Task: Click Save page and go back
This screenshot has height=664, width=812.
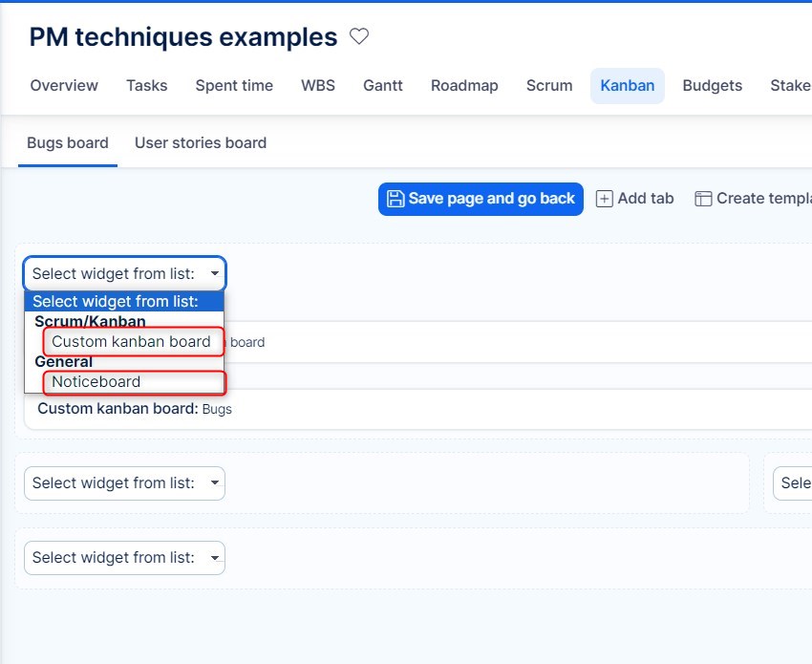Action: pos(481,199)
